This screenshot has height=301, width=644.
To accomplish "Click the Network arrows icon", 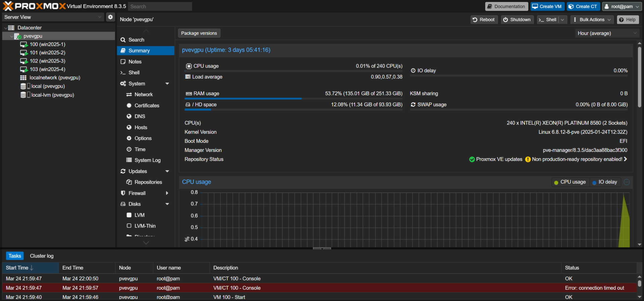I will [129, 94].
